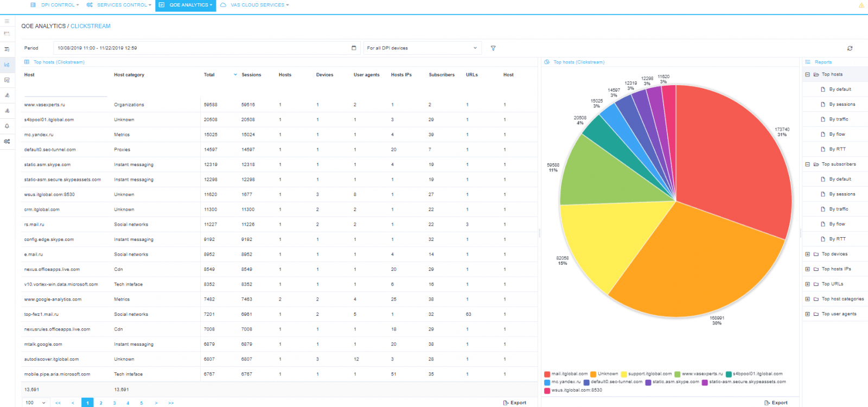Click the Period date range field
Screen dimensions: 868x407
pos(206,48)
